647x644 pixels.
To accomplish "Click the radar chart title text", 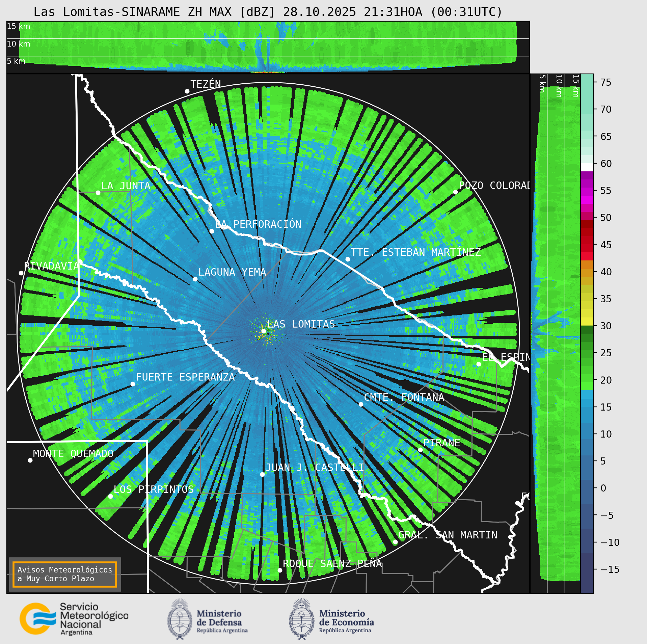I will pyautogui.click(x=268, y=12).
